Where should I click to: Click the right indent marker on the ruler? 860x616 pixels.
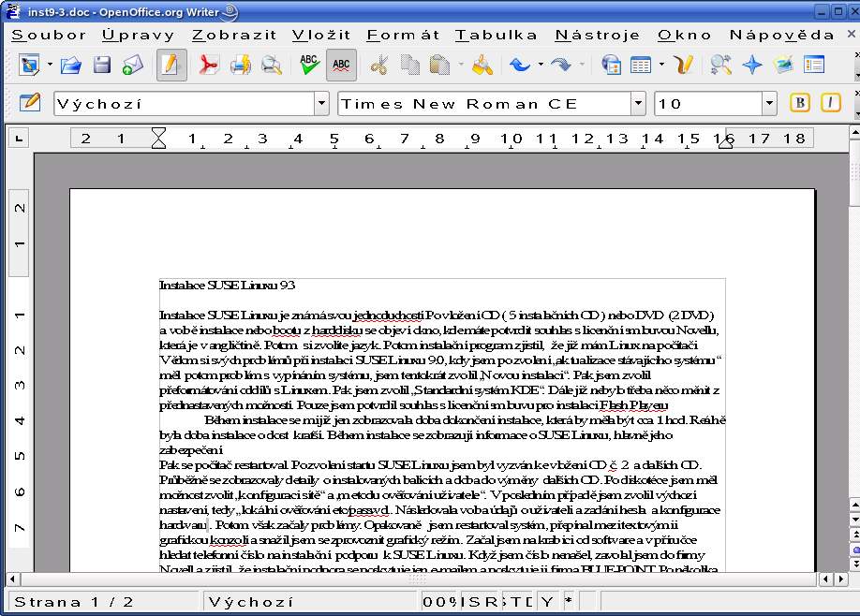(726, 143)
